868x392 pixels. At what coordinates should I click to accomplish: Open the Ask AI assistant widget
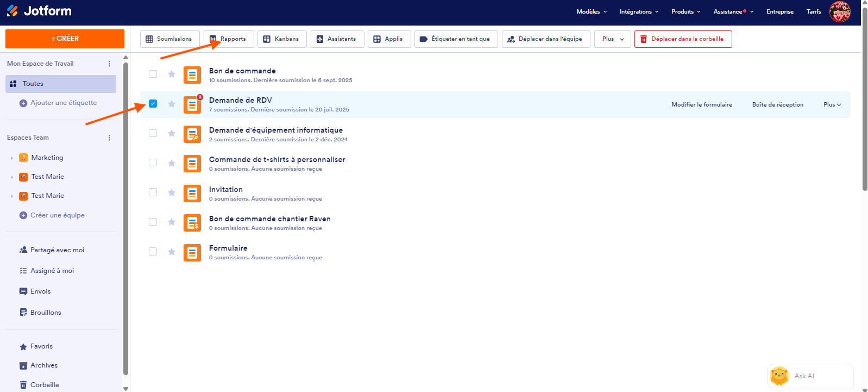tap(810, 376)
